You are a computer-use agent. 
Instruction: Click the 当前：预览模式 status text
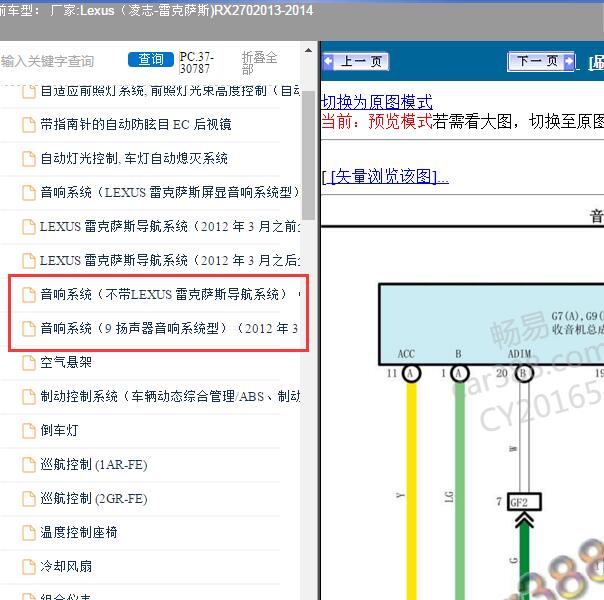[x=377, y=122]
